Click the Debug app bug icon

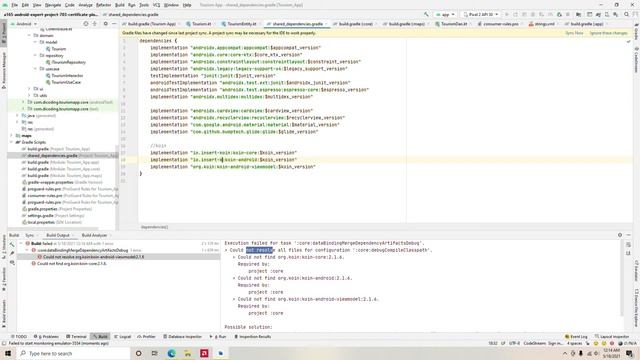(x=533, y=14)
